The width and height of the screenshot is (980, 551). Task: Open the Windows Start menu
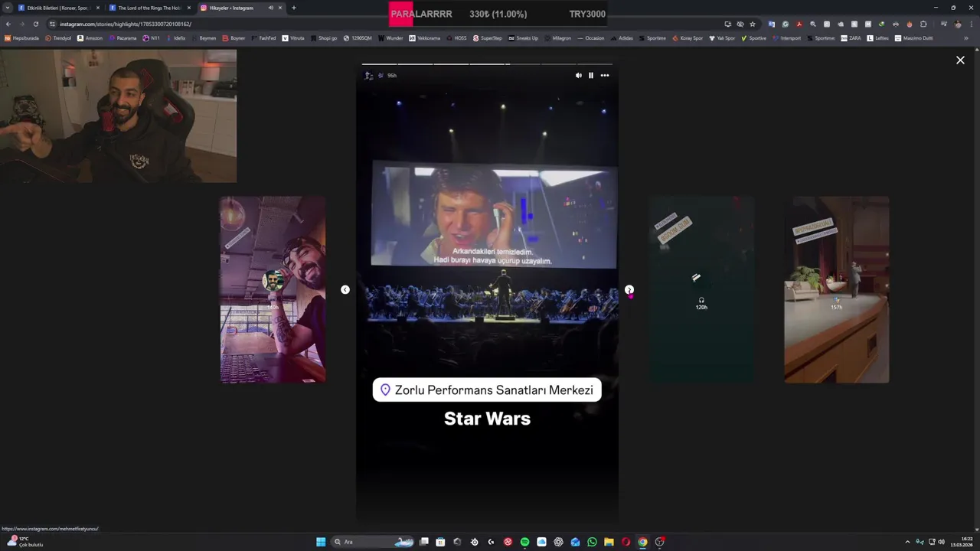(321, 542)
